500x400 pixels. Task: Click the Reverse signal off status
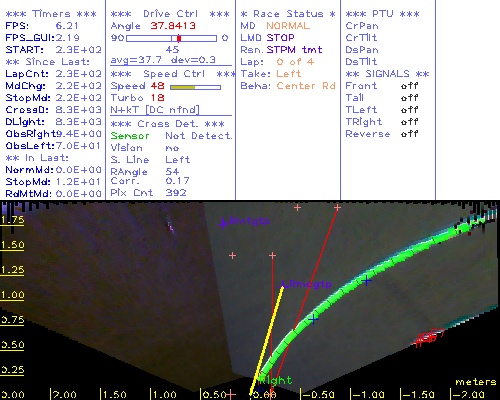coord(409,134)
